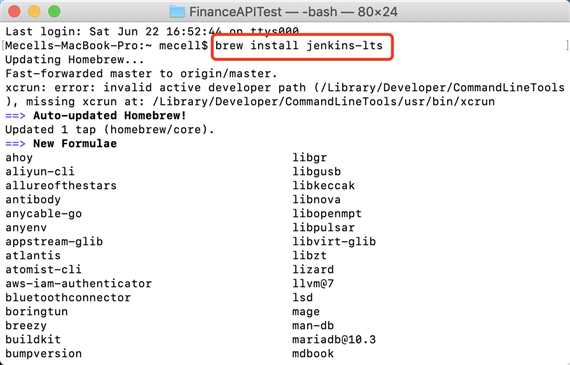Screen dimensions: 570x365
Task: Close the terminal window with the red button
Action: (x=14, y=11)
